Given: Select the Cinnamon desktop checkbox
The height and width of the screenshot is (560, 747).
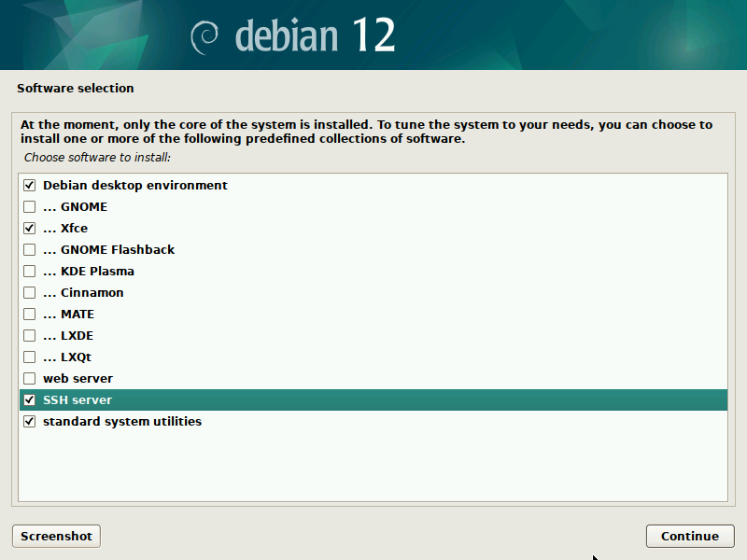Looking at the screenshot, I should pyautogui.click(x=29, y=292).
